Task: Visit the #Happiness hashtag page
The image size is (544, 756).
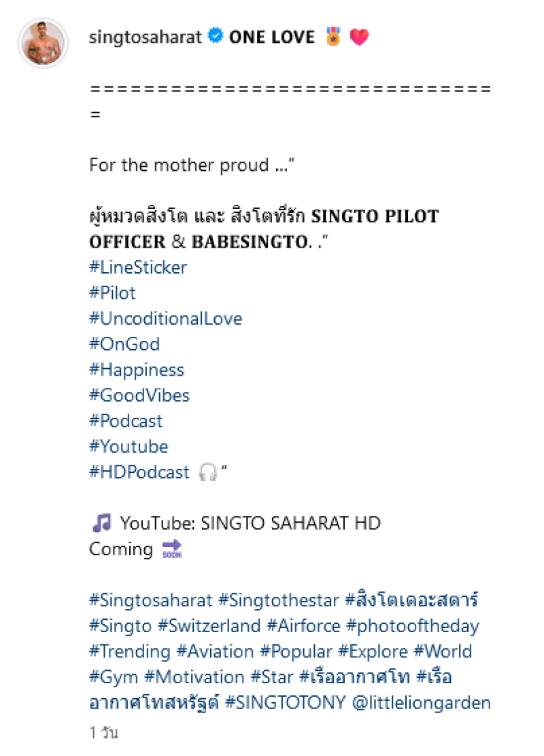Action: click(x=137, y=370)
